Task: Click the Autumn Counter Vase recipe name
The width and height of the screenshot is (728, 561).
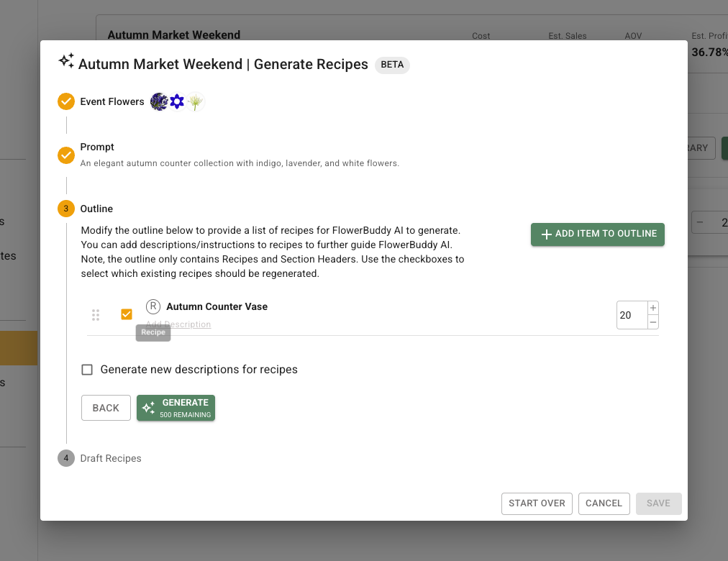Action: coord(217,306)
